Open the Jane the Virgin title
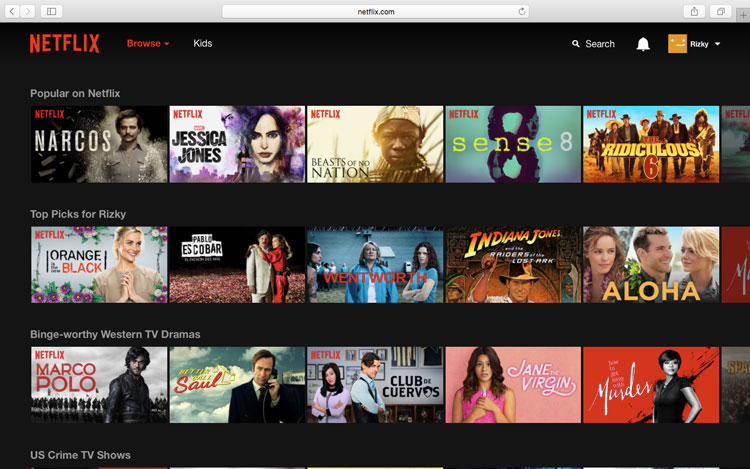 point(513,385)
